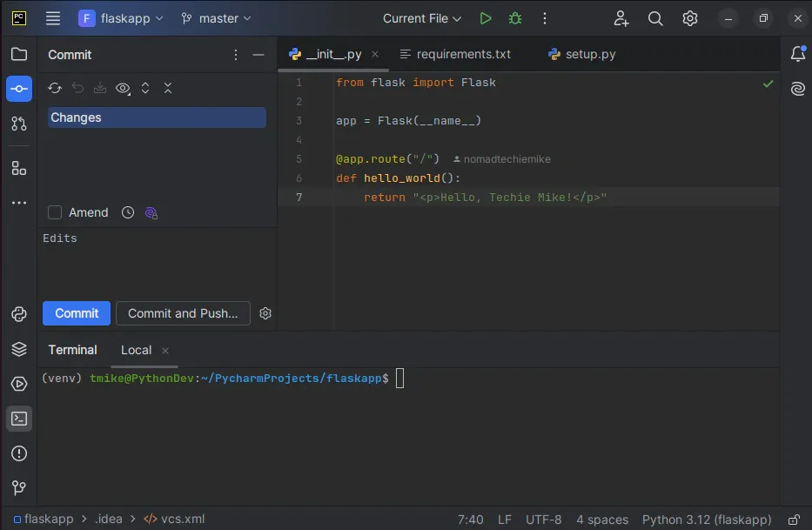Change the 4 spaces indent setting
Image resolution: width=812 pixels, height=530 pixels.
click(x=601, y=520)
